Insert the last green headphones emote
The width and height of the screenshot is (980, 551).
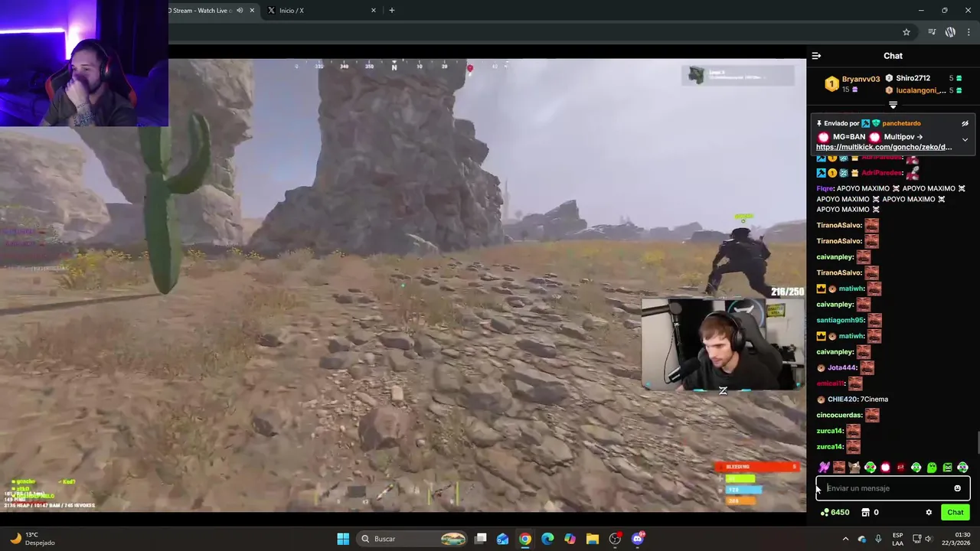click(962, 468)
